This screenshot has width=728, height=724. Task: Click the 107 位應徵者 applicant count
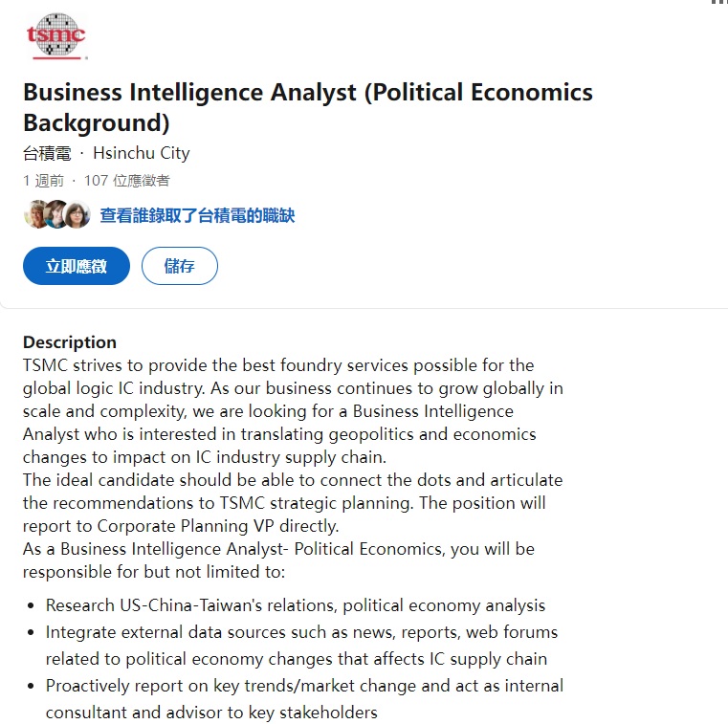pyautogui.click(x=126, y=181)
